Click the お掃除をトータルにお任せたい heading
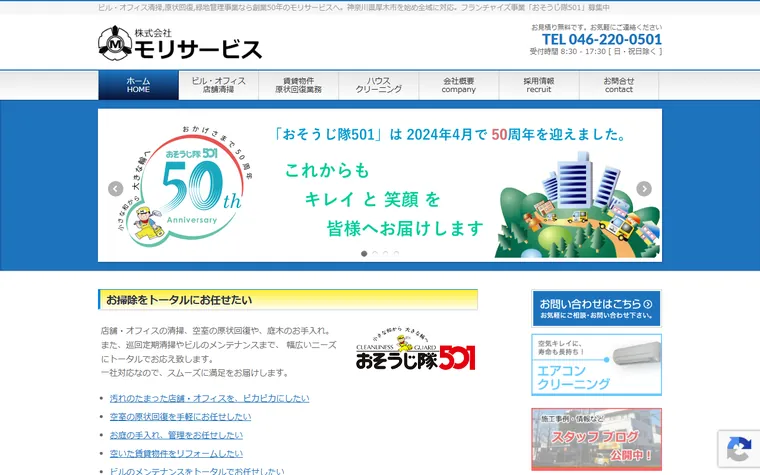The image size is (760, 475). click(288, 300)
